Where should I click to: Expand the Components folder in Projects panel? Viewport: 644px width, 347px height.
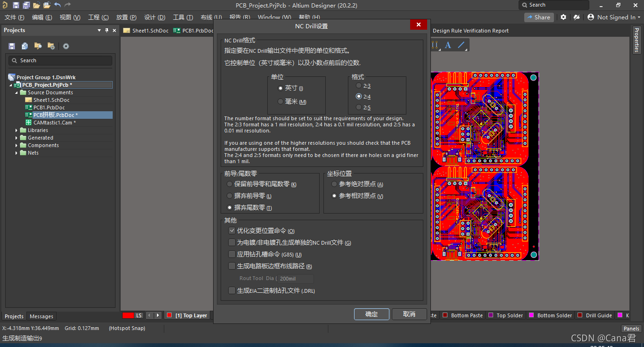click(x=17, y=145)
